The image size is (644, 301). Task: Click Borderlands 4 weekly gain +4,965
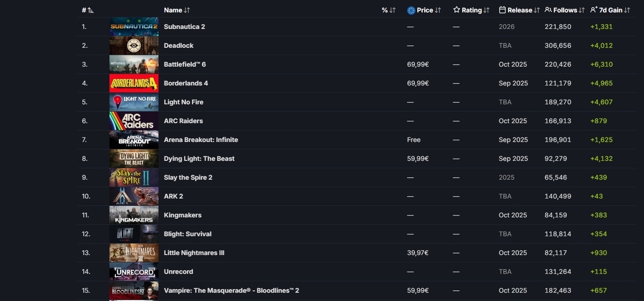pos(601,83)
